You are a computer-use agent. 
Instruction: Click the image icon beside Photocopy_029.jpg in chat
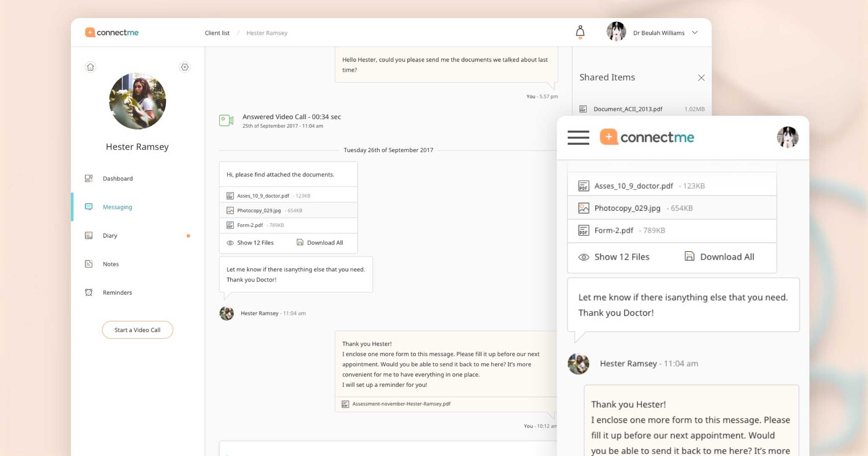230,210
